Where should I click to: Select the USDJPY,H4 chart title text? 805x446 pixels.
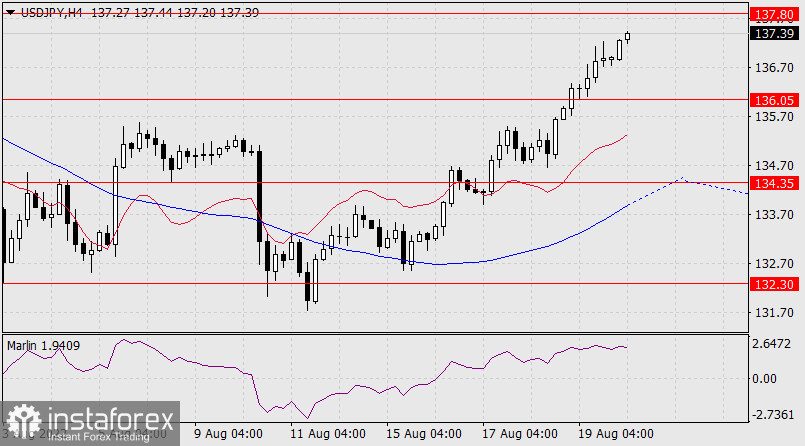tap(51, 13)
